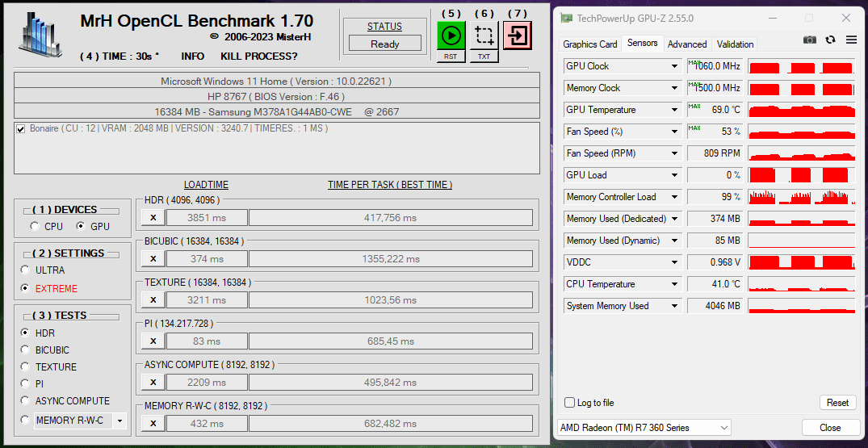Select the TEXTURE test radio button
This screenshot has height=448, width=868.
pyautogui.click(x=25, y=366)
